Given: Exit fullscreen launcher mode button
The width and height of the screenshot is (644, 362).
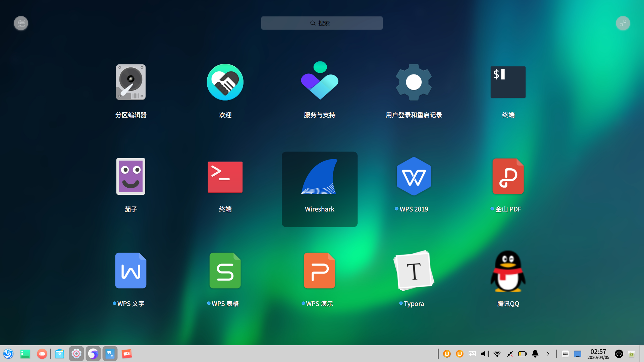Looking at the screenshot, I should pos(623,23).
